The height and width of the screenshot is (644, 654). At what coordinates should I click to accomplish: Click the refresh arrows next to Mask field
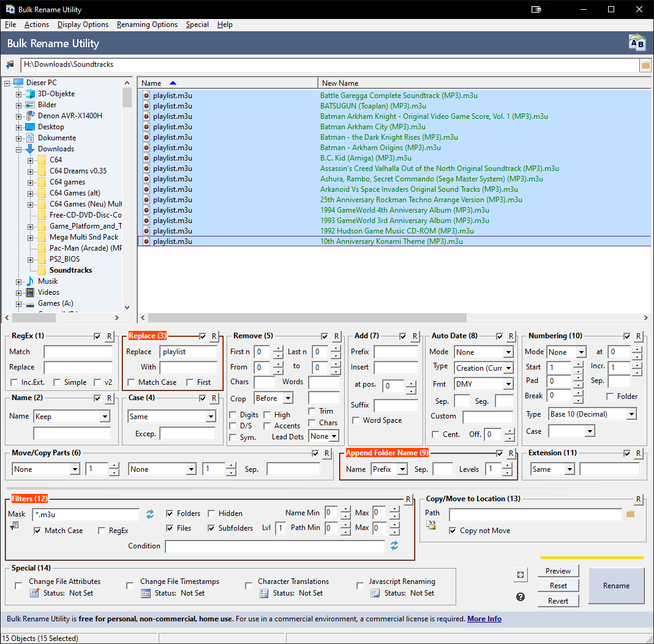pos(150,514)
